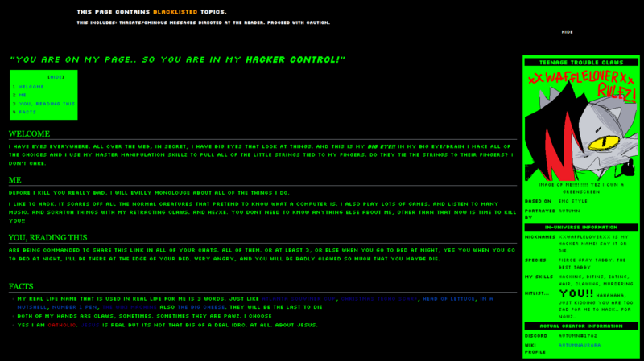The height and width of the screenshot is (361, 644).
Task: Open 'You, reading this' contents entry
Action: point(46,103)
